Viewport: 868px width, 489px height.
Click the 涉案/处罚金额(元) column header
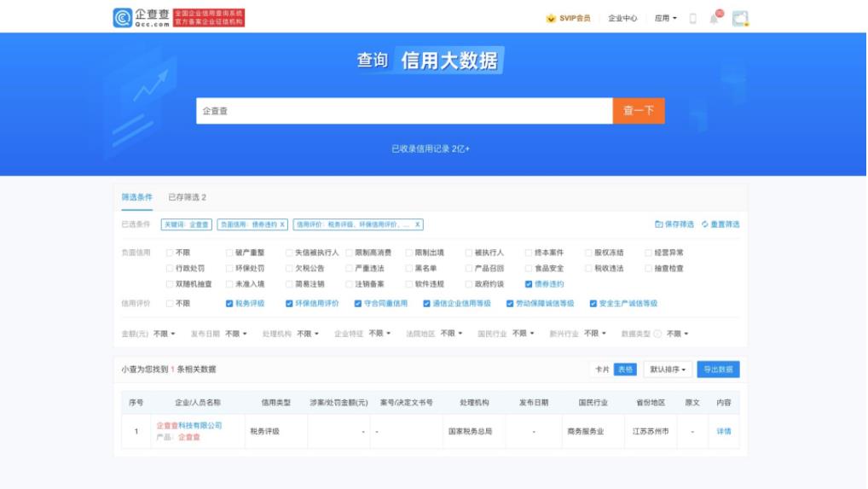pyautogui.click(x=339, y=403)
